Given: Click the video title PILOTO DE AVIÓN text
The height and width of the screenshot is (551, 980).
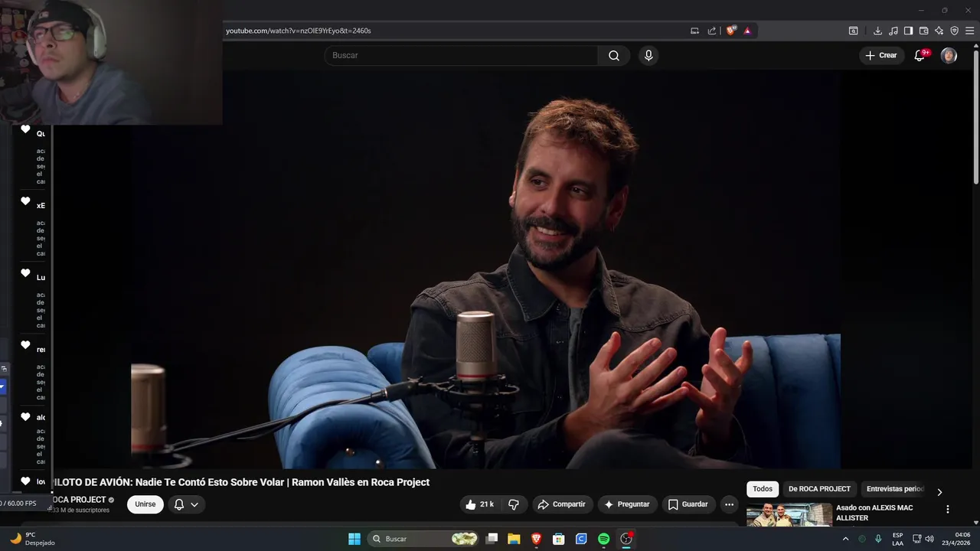Looking at the screenshot, I should coord(240,482).
